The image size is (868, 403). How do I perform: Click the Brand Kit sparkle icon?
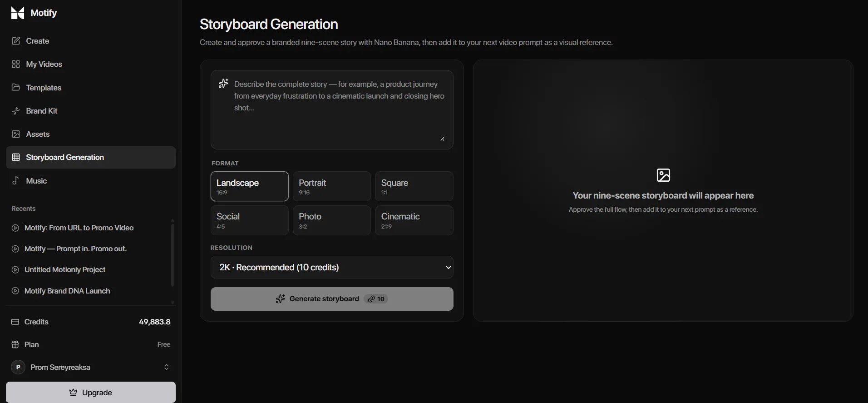click(16, 111)
